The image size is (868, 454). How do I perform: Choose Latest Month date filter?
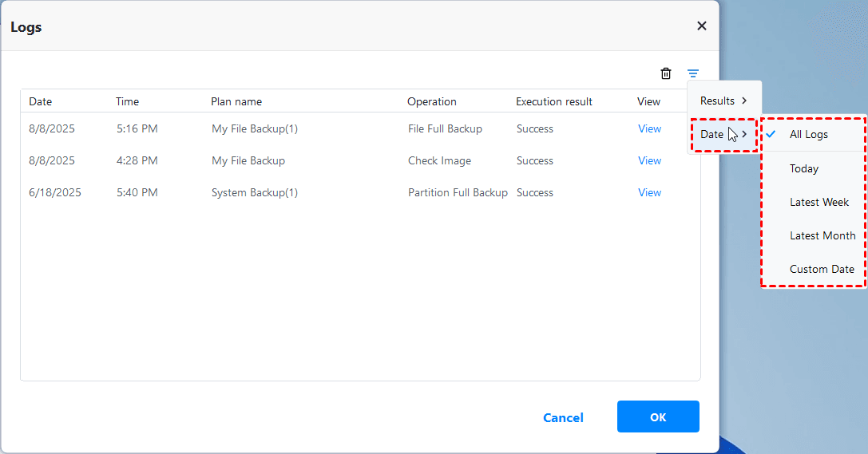click(822, 235)
